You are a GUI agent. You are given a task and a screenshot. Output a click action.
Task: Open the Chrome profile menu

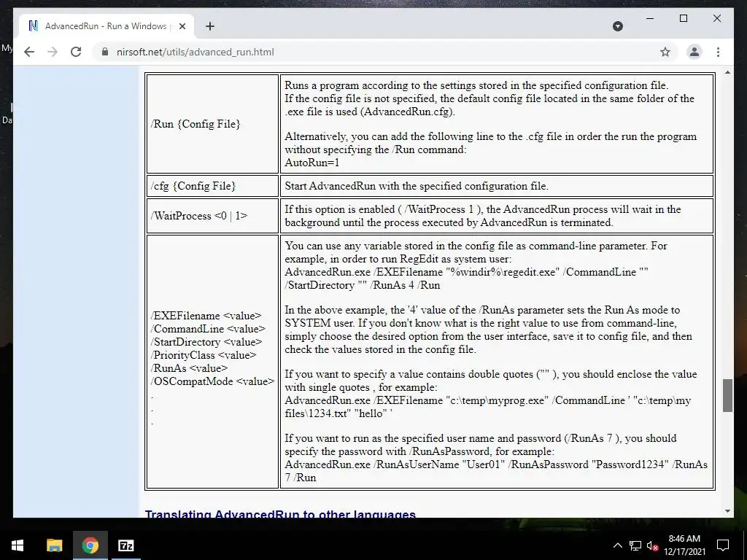coord(694,52)
